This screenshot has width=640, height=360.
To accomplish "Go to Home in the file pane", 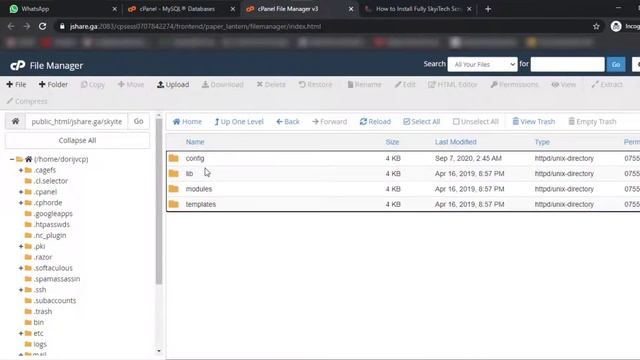I will [x=187, y=122].
